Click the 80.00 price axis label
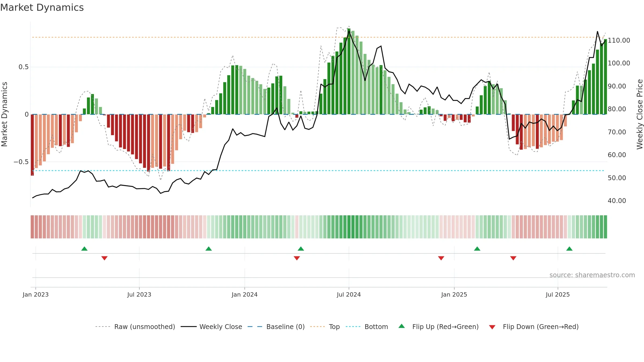This screenshot has width=644, height=362. click(617, 109)
